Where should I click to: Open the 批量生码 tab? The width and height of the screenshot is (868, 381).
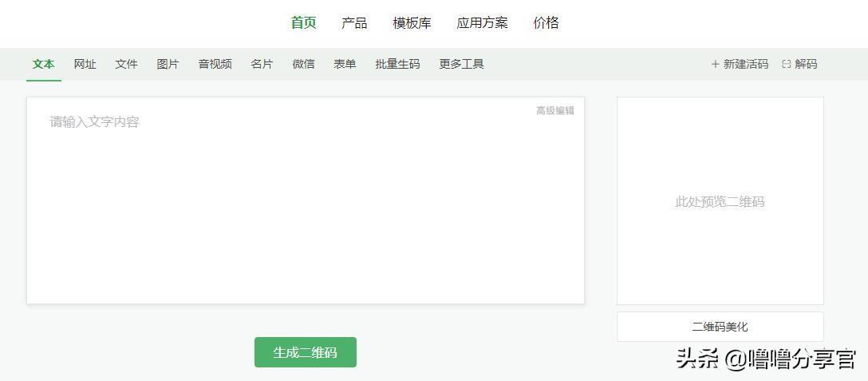point(397,64)
